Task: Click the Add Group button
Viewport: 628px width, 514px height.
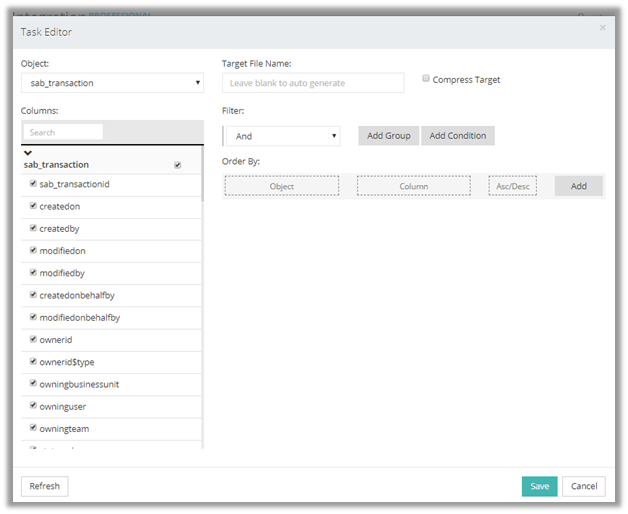Action: tap(388, 136)
